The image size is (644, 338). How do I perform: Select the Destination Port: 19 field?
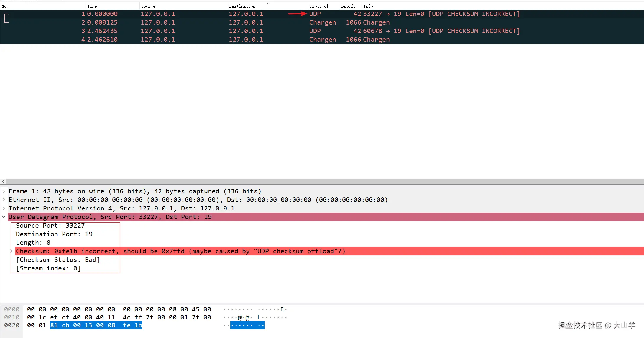pos(54,234)
